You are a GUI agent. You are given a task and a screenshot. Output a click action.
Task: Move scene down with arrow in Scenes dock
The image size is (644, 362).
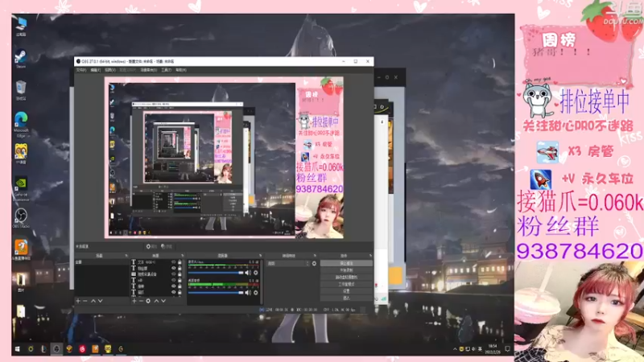pyautogui.click(x=100, y=301)
